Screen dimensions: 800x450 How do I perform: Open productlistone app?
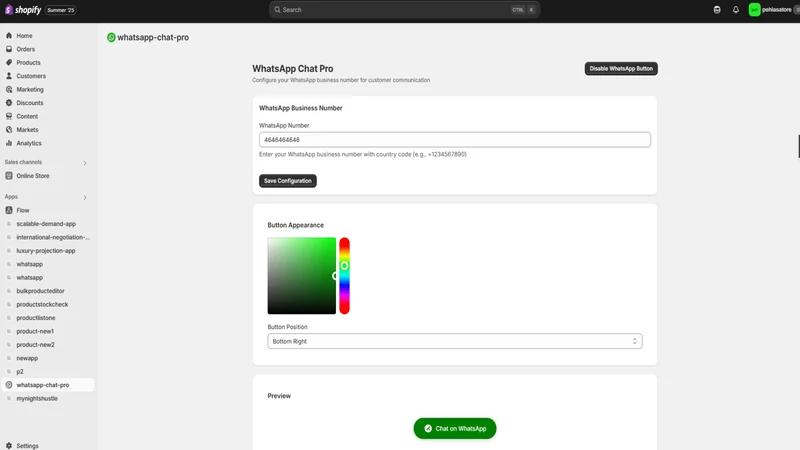tap(36, 317)
